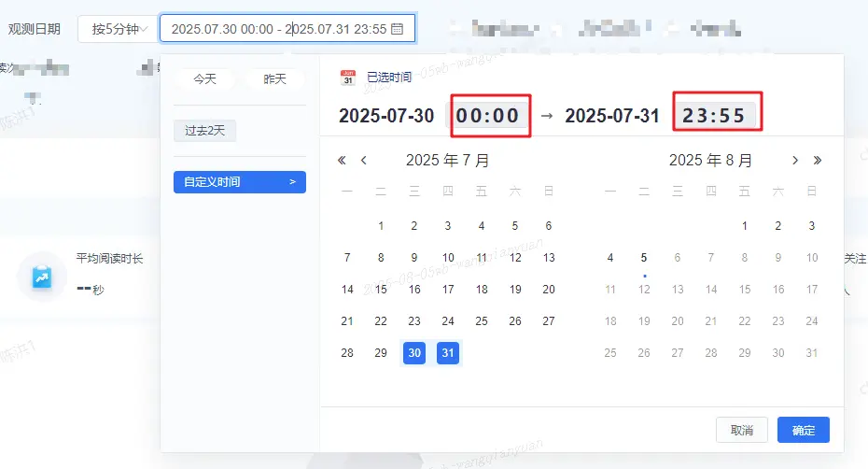
Task: Open the 自定义时间 option
Action: pos(240,182)
